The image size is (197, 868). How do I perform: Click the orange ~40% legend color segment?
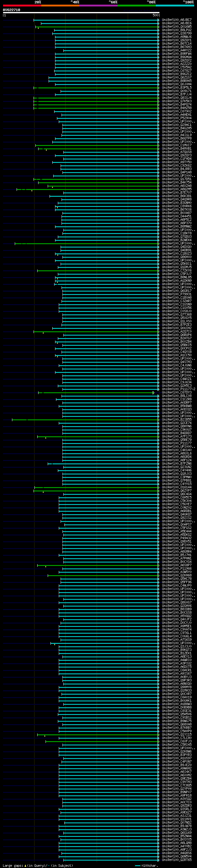coord(60,6)
